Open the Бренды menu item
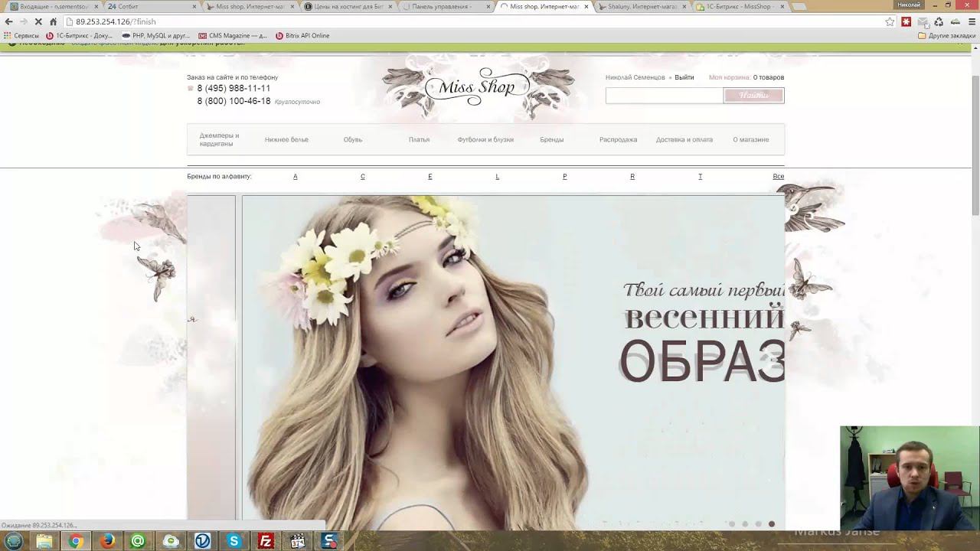 [551, 140]
